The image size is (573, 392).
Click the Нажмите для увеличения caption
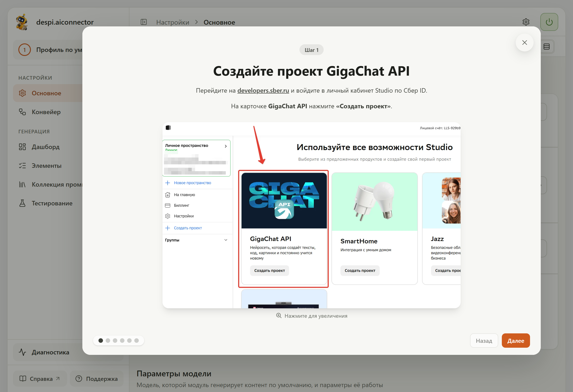(316, 316)
